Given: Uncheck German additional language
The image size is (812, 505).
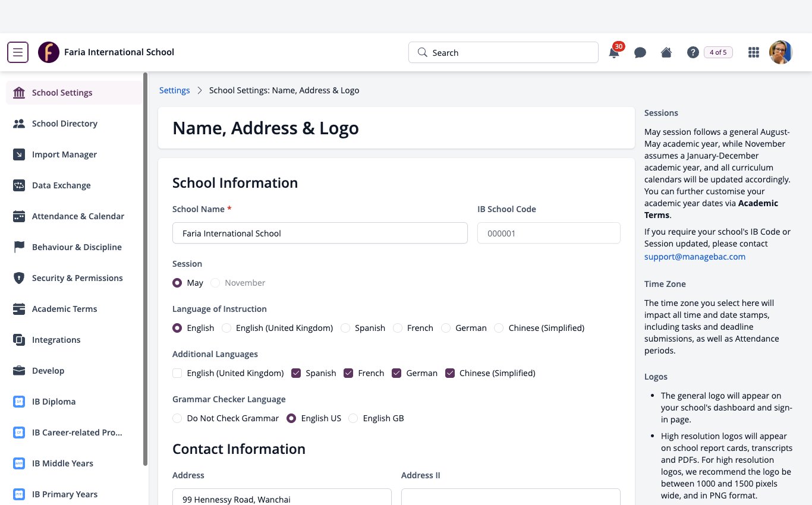Looking at the screenshot, I should tap(396, 373).
